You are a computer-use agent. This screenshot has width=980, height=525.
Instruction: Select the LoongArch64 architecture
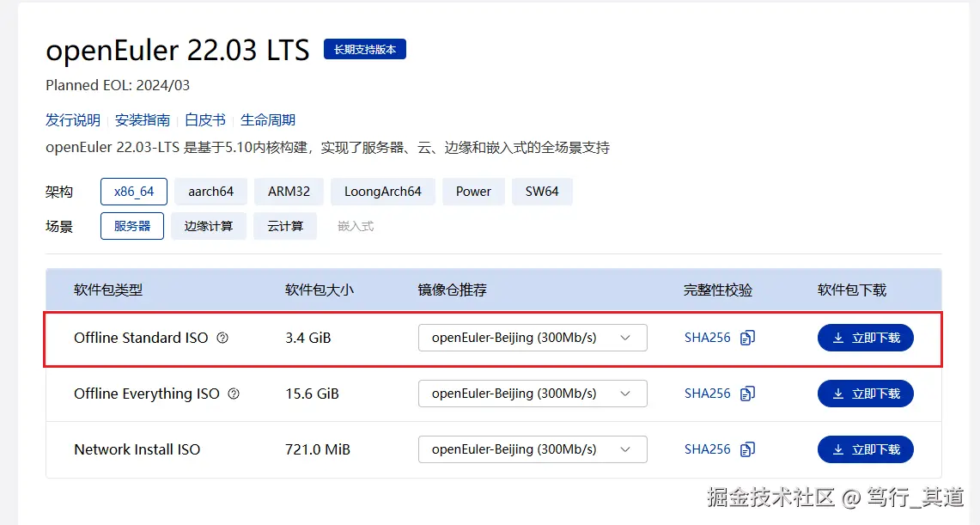382,192
